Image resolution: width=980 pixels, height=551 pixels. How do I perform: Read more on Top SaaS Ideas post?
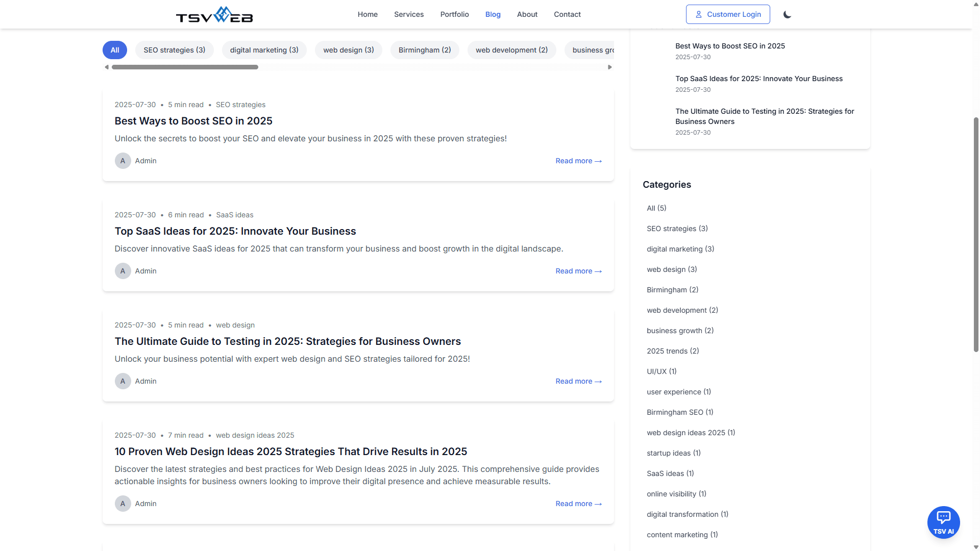coord(578,271)
